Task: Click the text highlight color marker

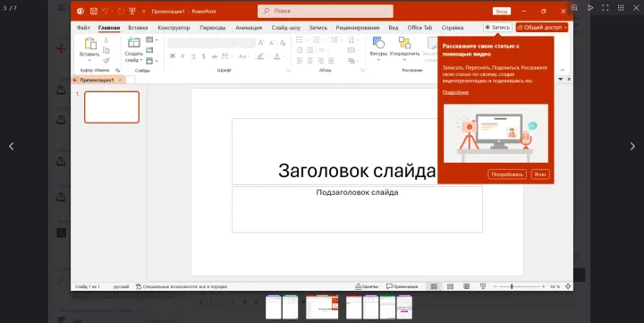Action: pyautogui.click(x=260, y=56)
